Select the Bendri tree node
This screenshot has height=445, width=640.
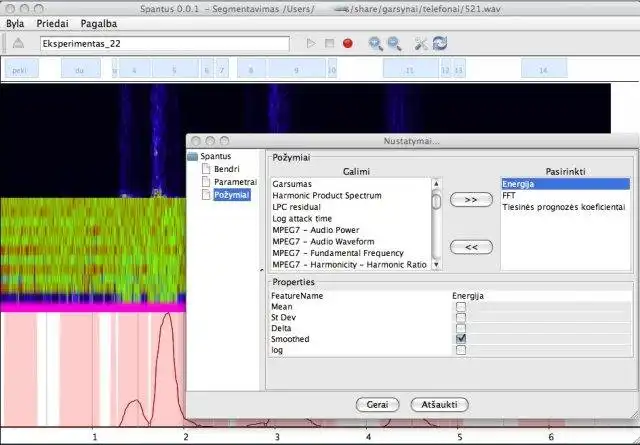coord(226,169)
